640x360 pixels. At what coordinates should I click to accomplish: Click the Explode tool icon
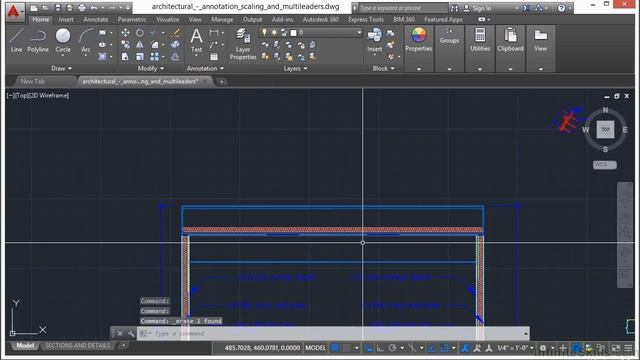pyautogui.click(x=176, y=44)
